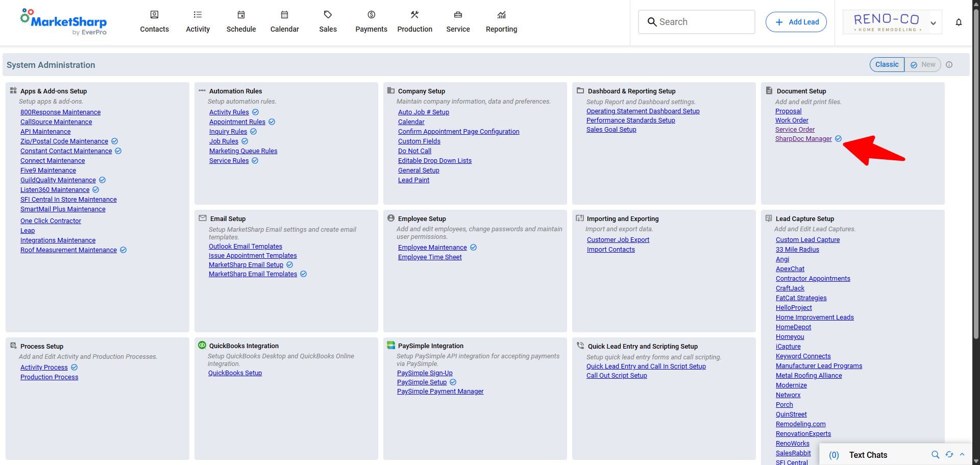Open the Production hammer-and-wrench icon
Viewport: 980px width, 465px height.
[x=414, y=15]
